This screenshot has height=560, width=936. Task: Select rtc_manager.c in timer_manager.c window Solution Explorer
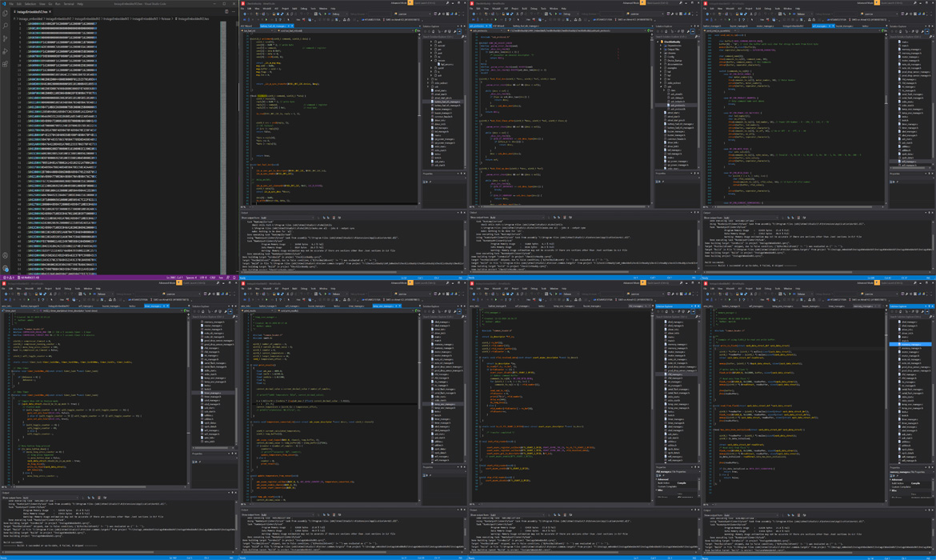tap(212, 355)
